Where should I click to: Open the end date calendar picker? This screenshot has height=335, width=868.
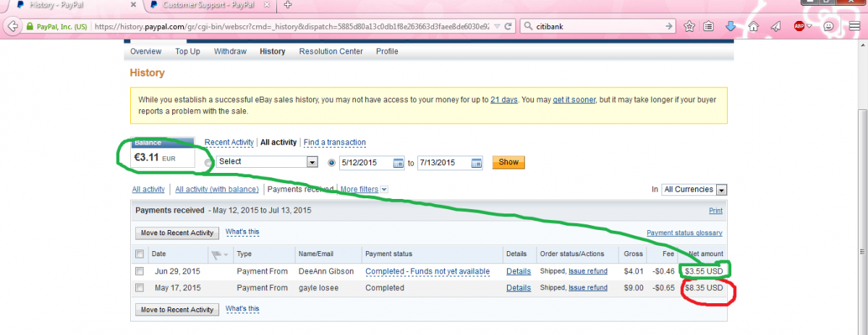pos(476,163)
